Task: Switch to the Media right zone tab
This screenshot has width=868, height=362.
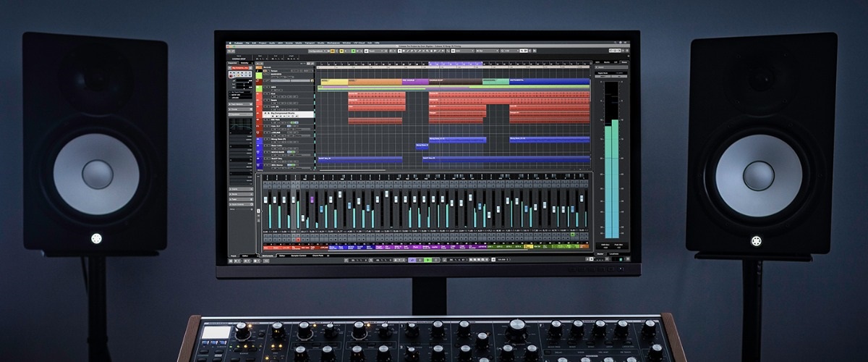Action: pos(606,62)
